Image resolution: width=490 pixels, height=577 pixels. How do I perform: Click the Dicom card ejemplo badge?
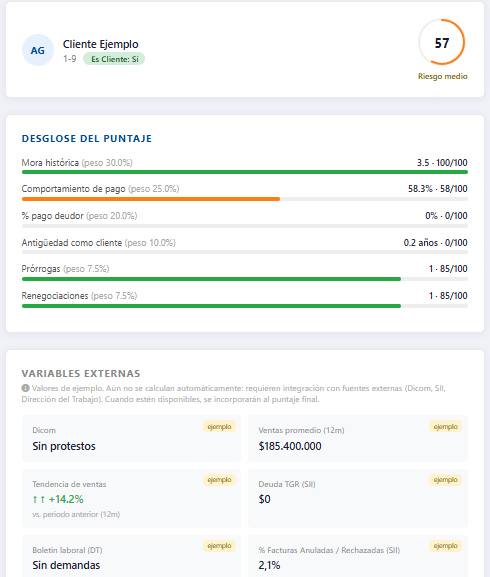coord(219,426)
